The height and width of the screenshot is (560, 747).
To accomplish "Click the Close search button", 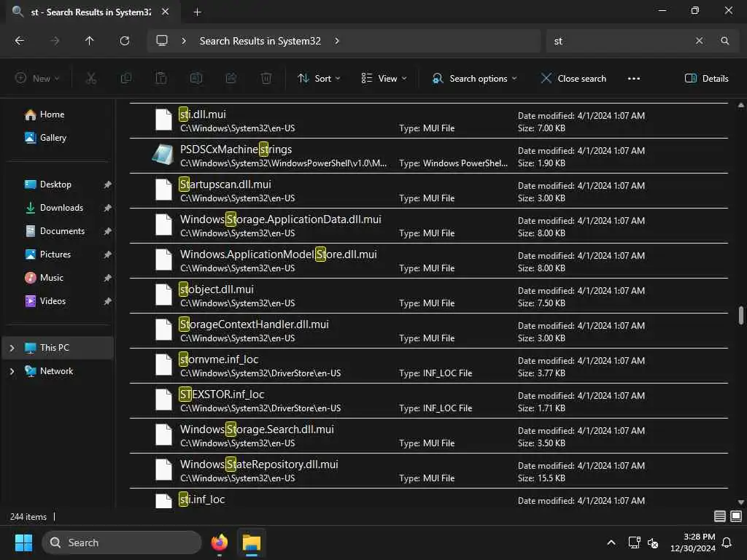I will coord(573,79).
